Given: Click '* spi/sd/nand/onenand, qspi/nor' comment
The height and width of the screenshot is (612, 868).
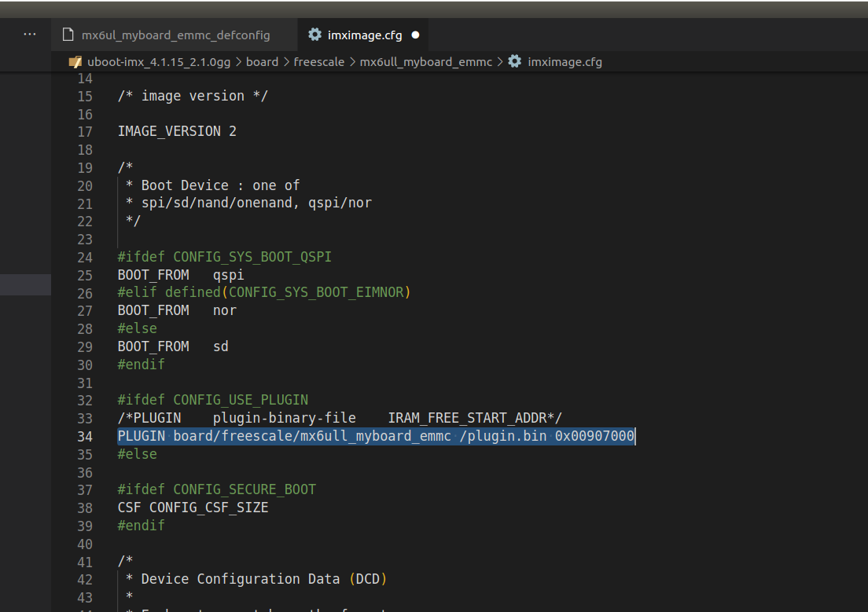Looking at the screenshot, I should (x=248, y=203).
